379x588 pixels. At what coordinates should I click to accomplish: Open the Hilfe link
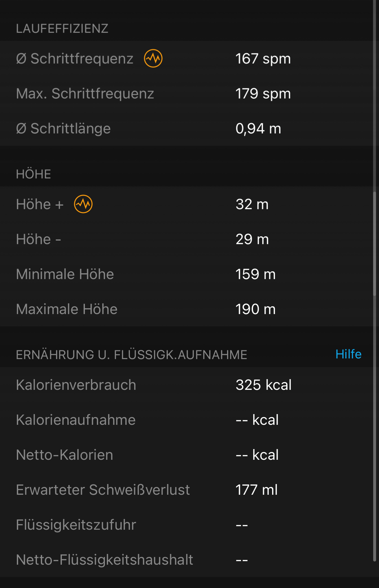click(348, 354)
